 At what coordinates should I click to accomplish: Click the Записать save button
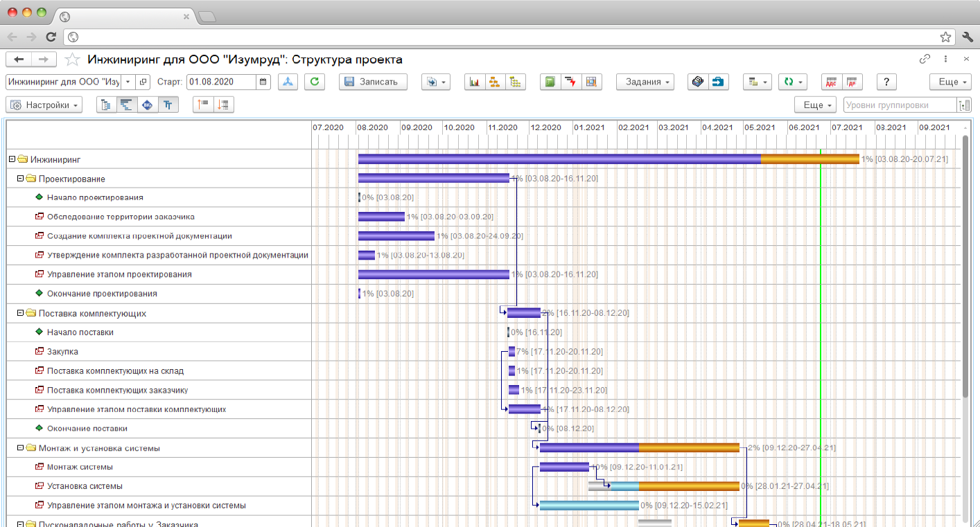373,82
